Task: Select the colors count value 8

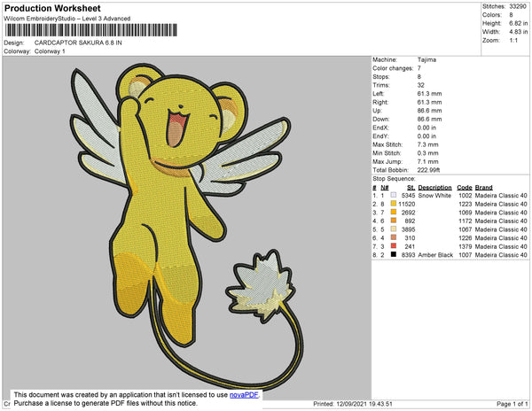Action: click(511, 15)
